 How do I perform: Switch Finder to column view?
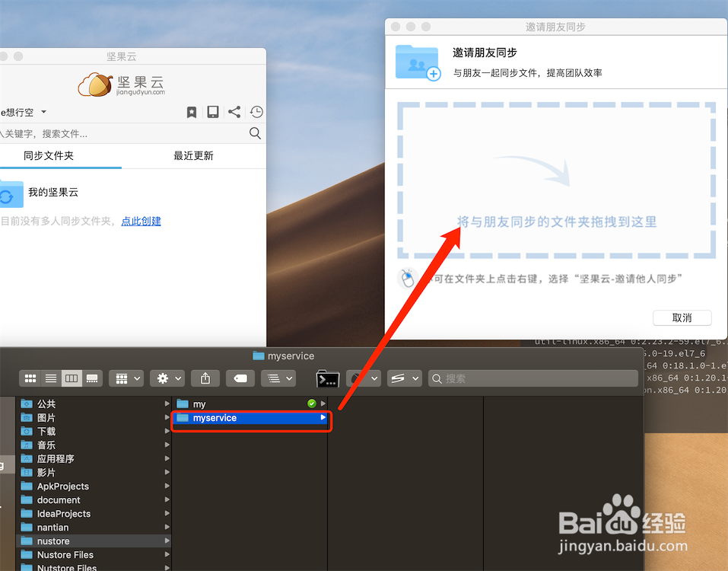click(x=72, y=378)
